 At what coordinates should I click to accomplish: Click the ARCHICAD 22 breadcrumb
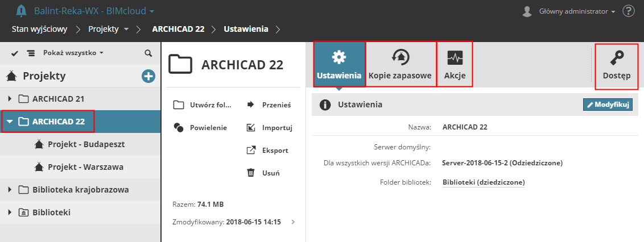point(178,29)
